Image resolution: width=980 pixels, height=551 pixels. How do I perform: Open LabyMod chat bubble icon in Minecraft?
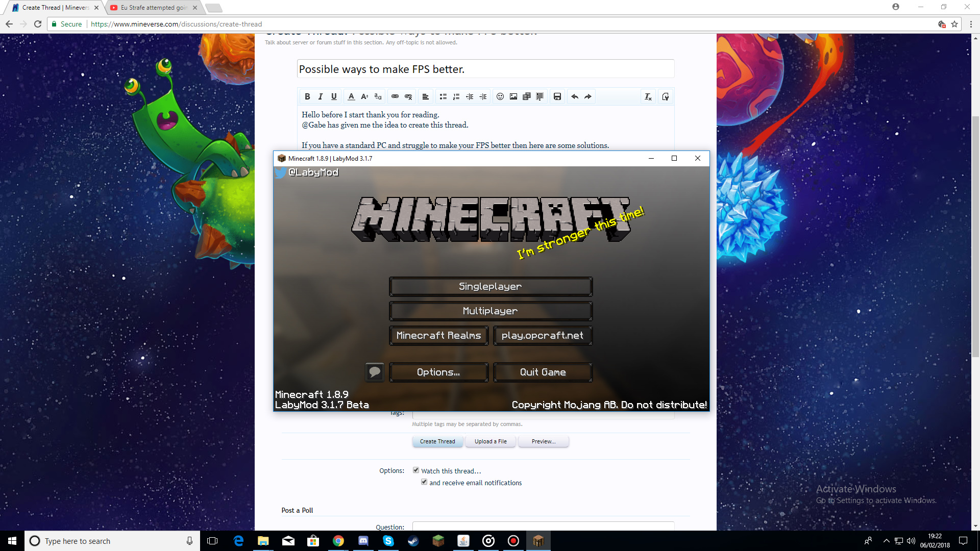(375, 372)
